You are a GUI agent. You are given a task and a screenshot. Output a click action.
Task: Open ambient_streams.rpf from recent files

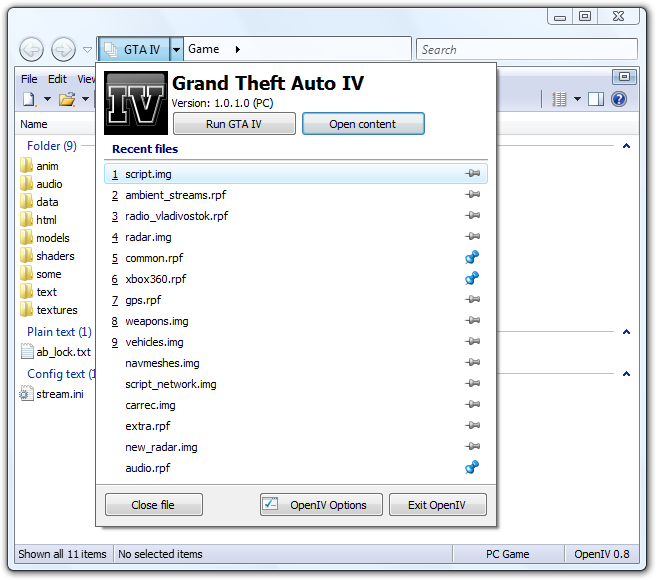pyautogui.click(x=176, y=195)
